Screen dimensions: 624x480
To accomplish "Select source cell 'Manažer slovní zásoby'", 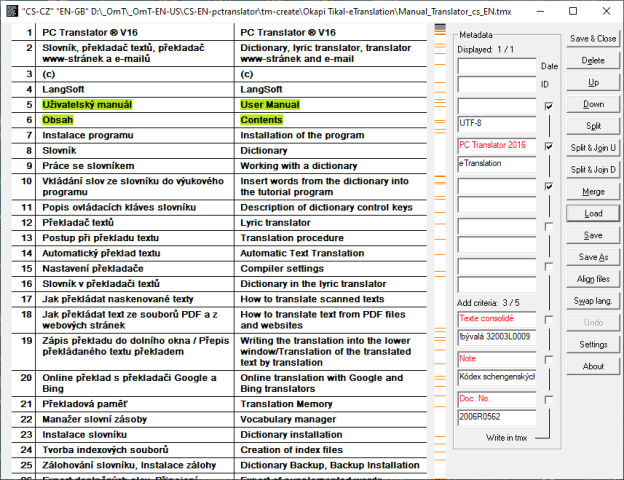I will (x=135, y=420).
